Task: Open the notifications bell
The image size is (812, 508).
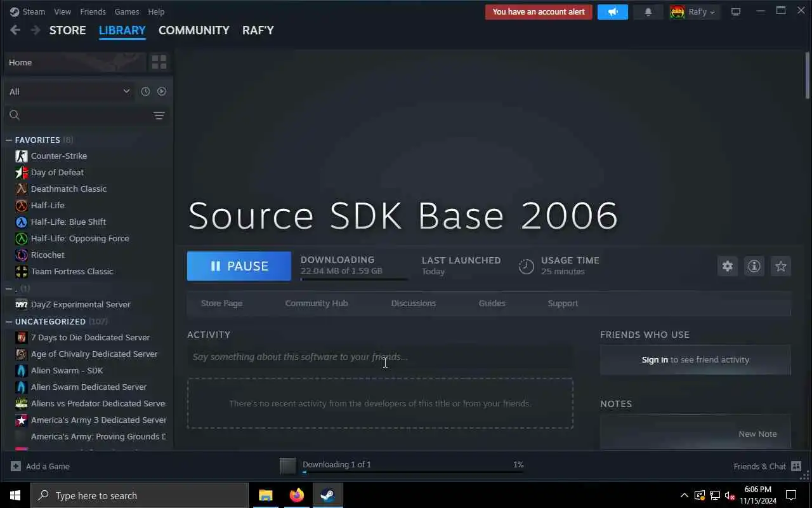Action: point(648,12)
